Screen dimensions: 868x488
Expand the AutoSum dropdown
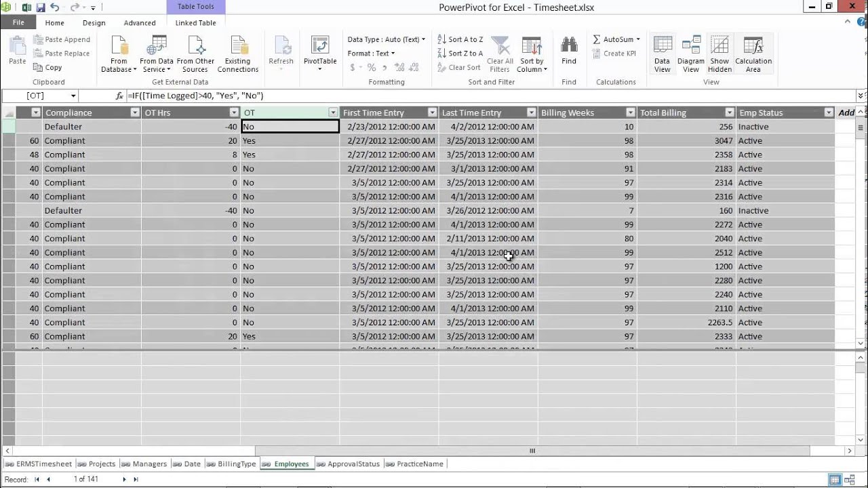click(x=638, y=40)
